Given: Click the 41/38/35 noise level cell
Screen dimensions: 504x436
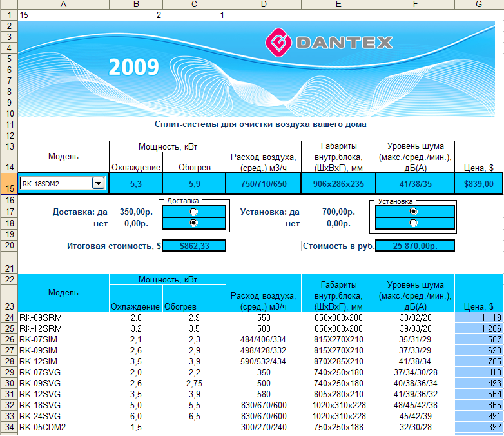Looking at the screenshot, I should [x=415, y=184].
